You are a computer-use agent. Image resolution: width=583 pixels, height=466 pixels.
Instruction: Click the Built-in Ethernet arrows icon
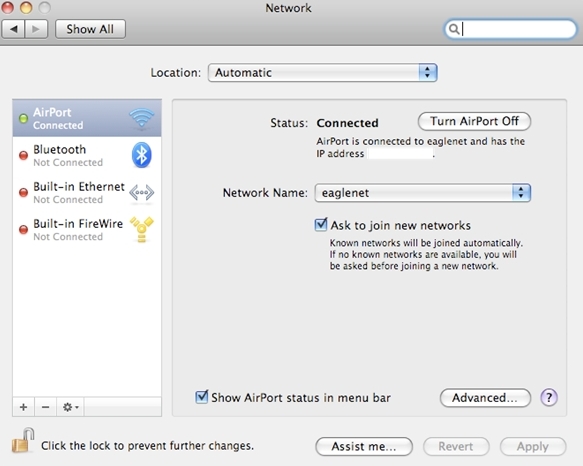141,193
